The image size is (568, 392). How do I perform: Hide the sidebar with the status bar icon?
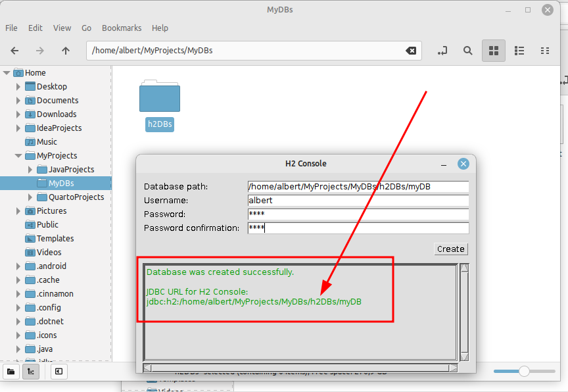pyautogui.click(x=59, y=372)
